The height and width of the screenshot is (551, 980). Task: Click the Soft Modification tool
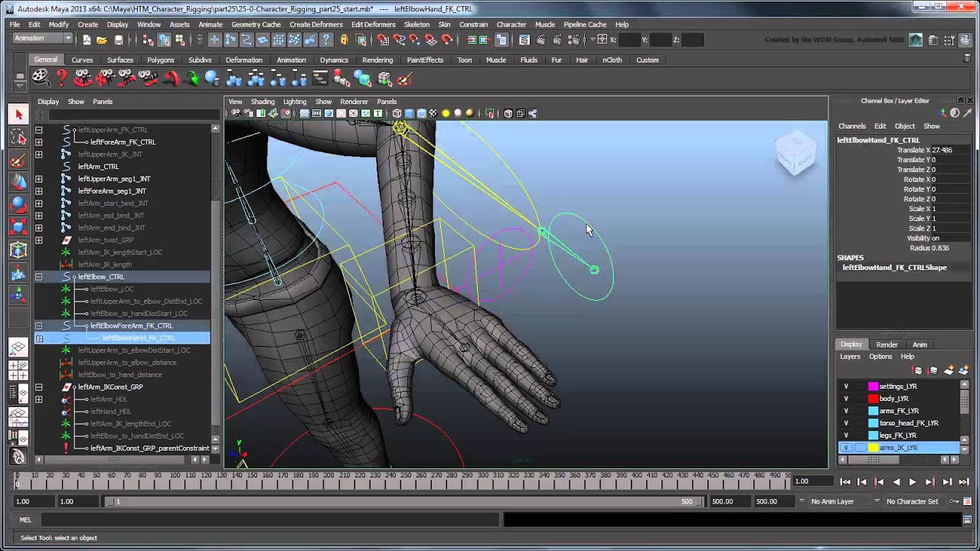(x=18, y=272)
